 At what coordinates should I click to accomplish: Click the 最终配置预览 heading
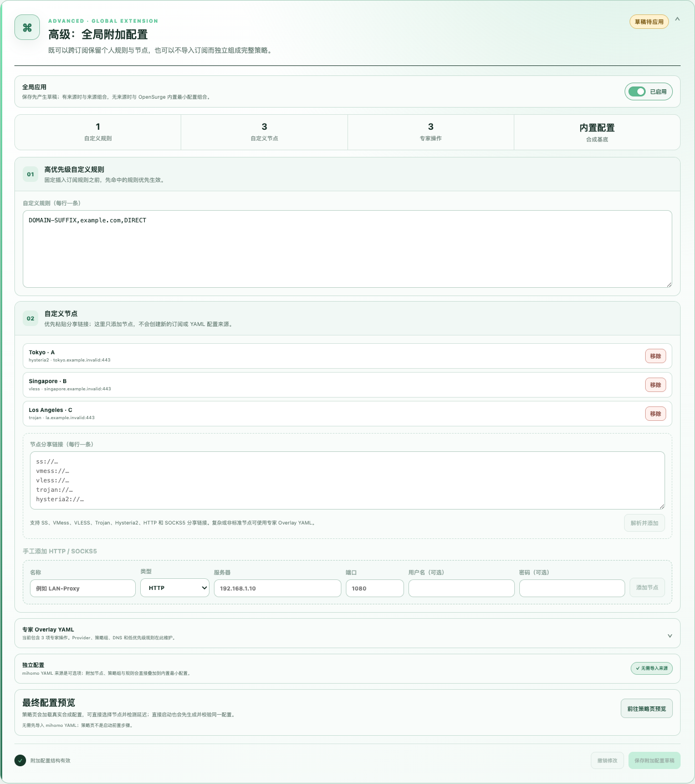pos(49,702)
